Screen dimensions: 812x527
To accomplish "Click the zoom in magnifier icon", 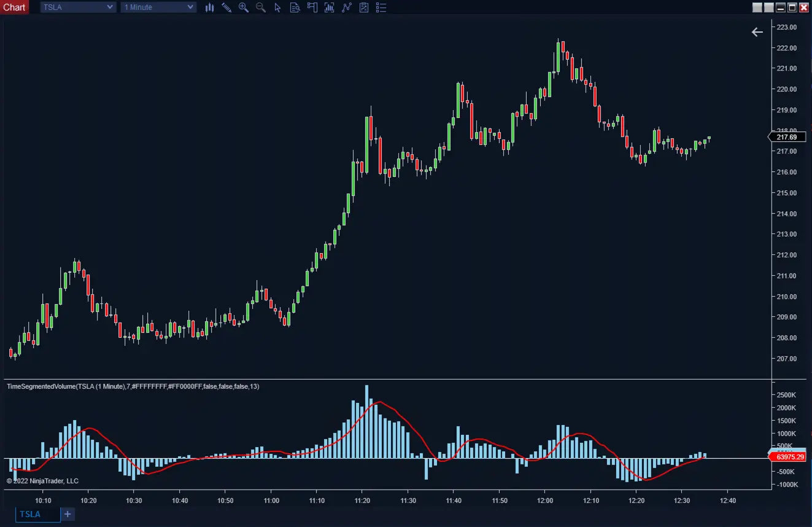I will [244, 7].
